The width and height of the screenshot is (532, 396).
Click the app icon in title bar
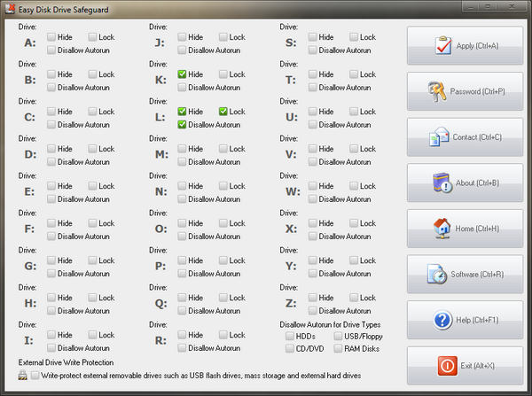[x=11, y=9]
